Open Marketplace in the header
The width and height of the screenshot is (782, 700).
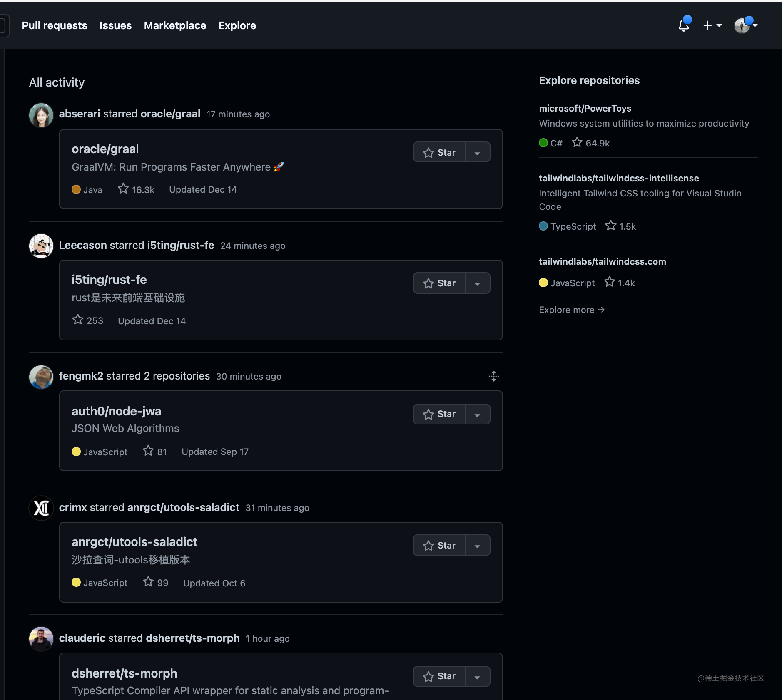[175, 25]
